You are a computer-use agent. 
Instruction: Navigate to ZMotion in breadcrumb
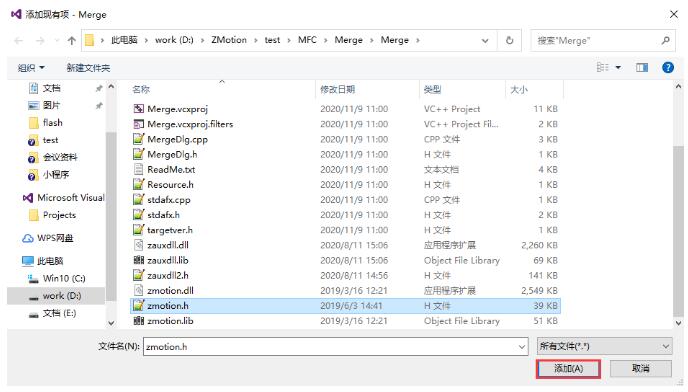229,40
